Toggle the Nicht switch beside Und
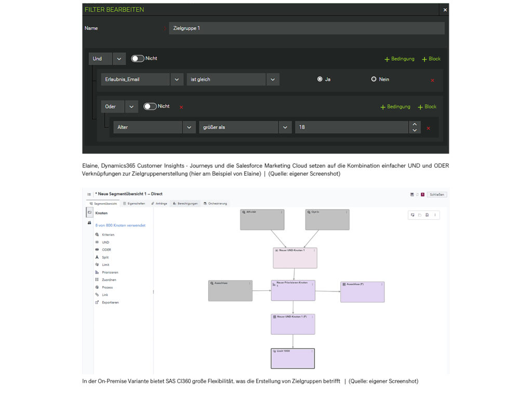The height and width of the screenshot is (399, 532). click(137, 59)
